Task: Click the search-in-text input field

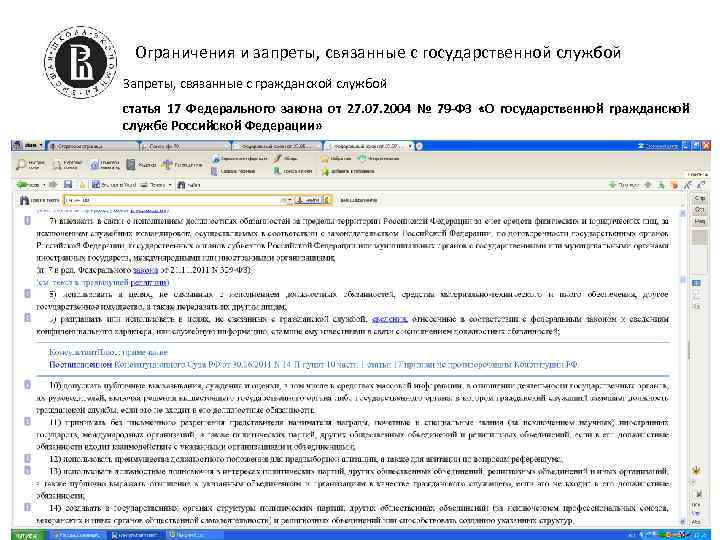Action: (175, 200)
